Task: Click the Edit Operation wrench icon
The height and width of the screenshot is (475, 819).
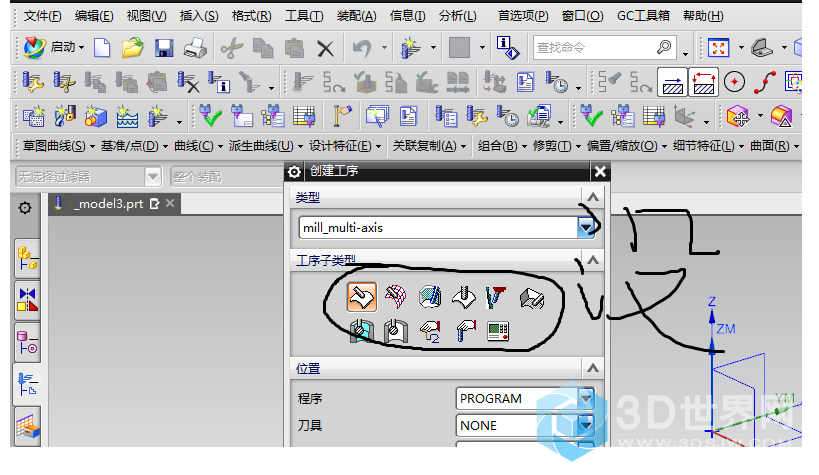Action: [x=32, y=83]
